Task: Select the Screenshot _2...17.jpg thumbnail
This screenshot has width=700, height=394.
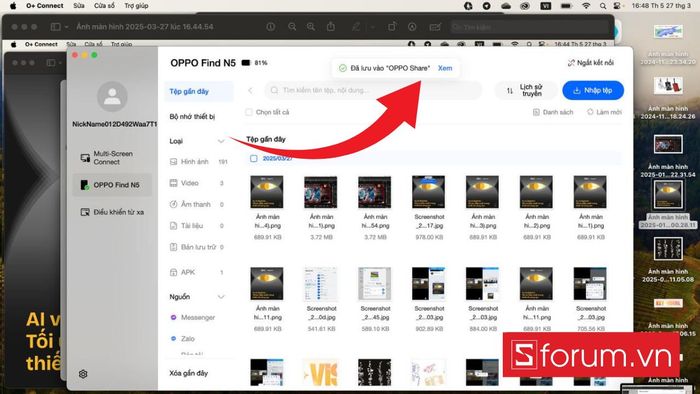Action: (429, 192)
